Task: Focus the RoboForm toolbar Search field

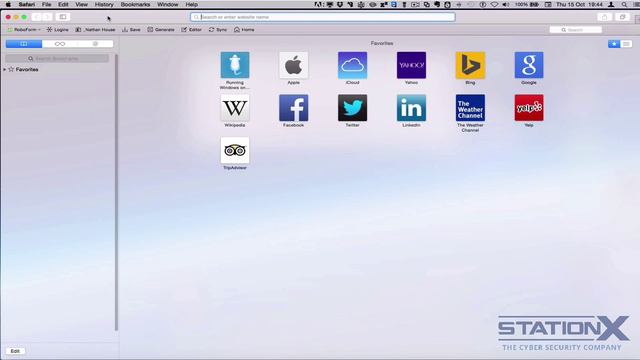Action: click(576, 30)
